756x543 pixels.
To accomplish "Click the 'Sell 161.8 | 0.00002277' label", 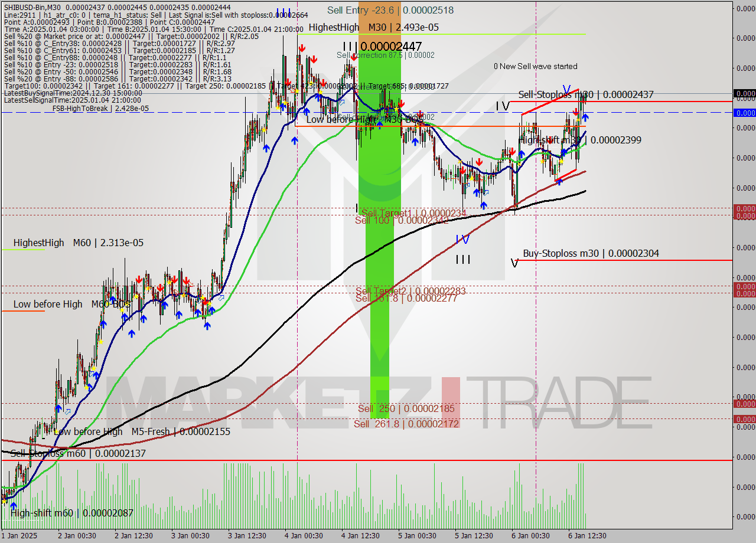I will (406, 298).
